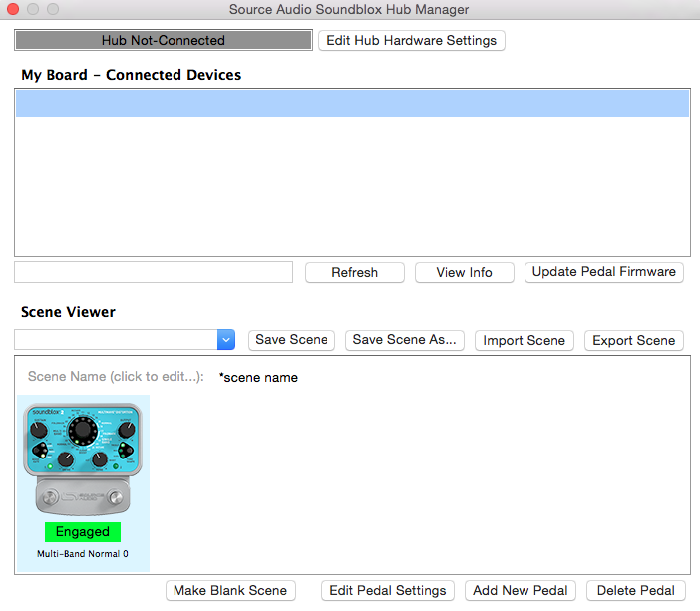This screenshot has height=611, width=700.
Task: Click Update Pedal Firmware
Action: [x=603, y=272]
